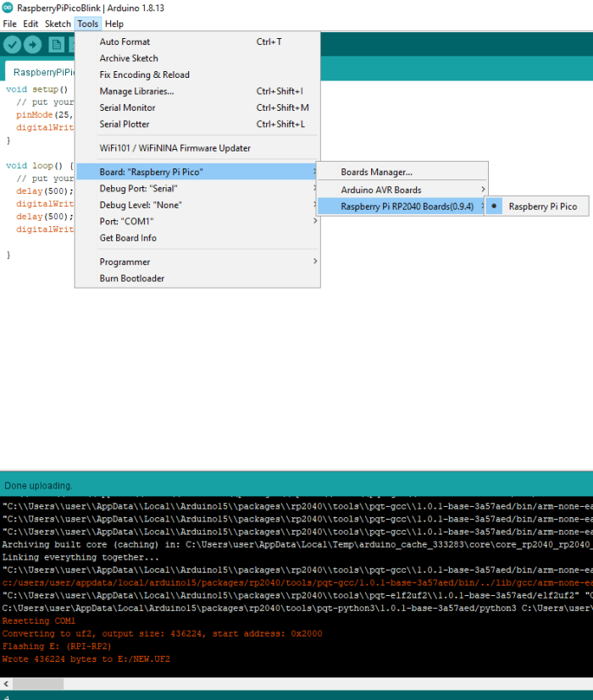Click the Upload arrow toolbar icon
Image resolution: width=593 pixels, height=700 pixels.
pyautogui.click(x=33, y=45)
